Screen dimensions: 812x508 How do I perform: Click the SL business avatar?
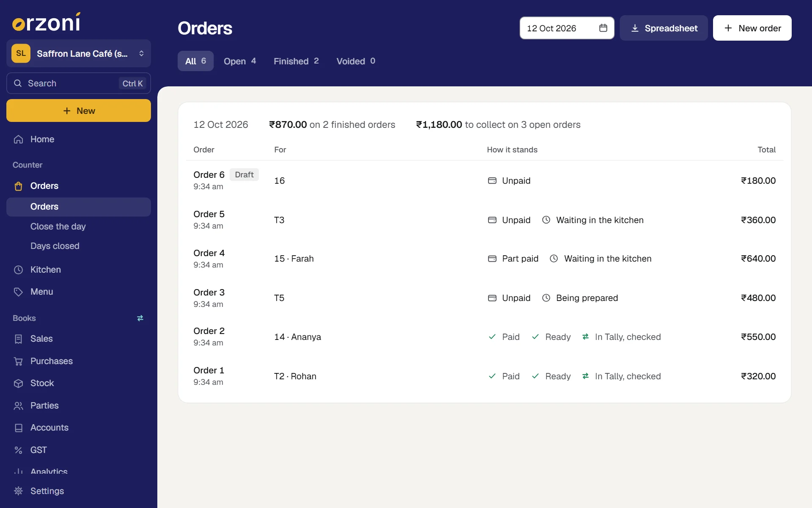pyautogui.click(x=21, y=53)
